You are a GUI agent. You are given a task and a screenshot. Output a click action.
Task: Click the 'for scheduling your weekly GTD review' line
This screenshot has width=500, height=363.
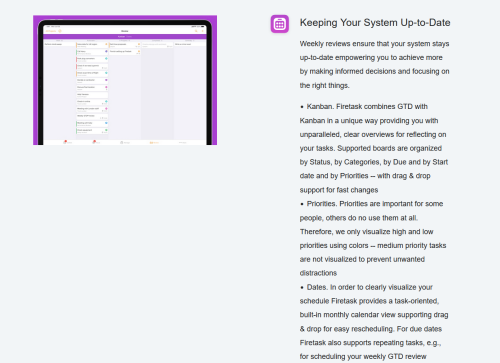click(363, 356)
